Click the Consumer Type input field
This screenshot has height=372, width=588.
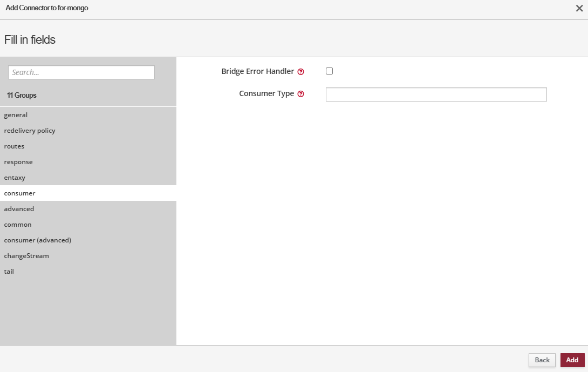click(436, 94)
